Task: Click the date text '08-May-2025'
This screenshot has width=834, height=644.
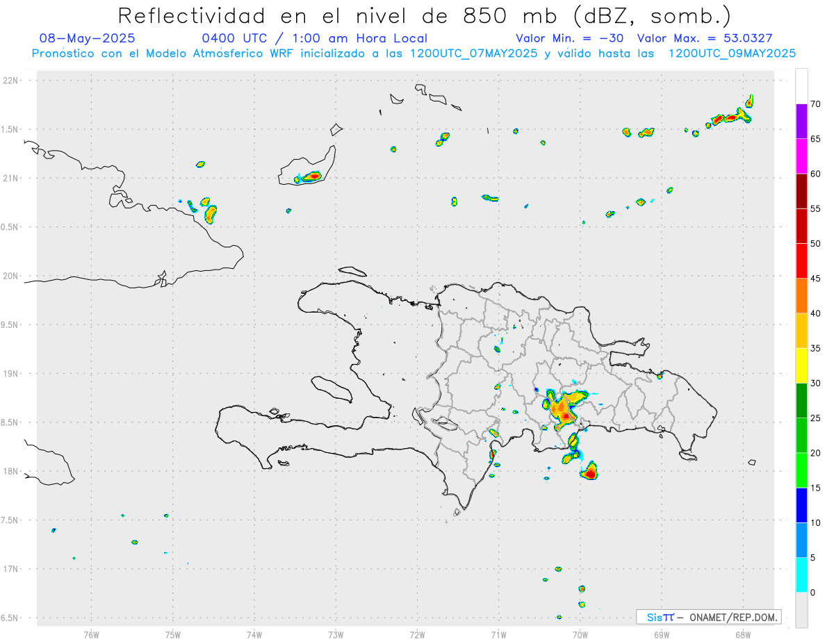Action: pos(88,38)
